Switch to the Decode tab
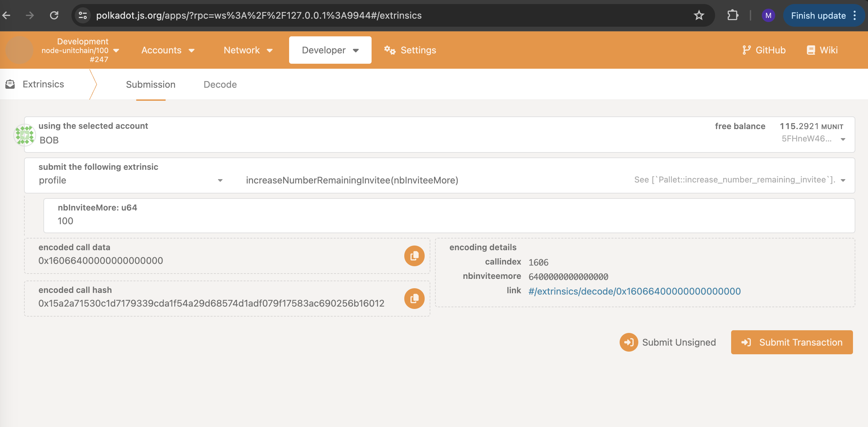Screen dimensions: 868x427 (x=220, y=84)
